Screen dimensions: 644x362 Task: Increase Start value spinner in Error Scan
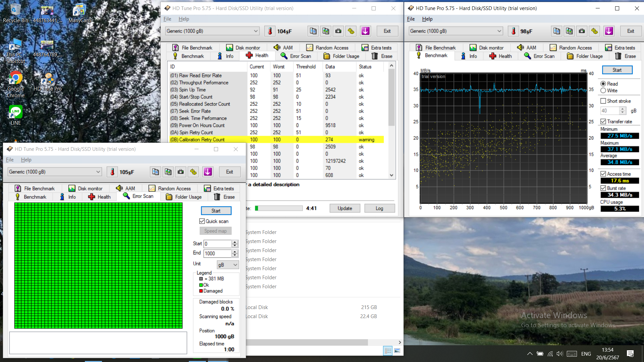pyautogui.click(x=235, y=242)
